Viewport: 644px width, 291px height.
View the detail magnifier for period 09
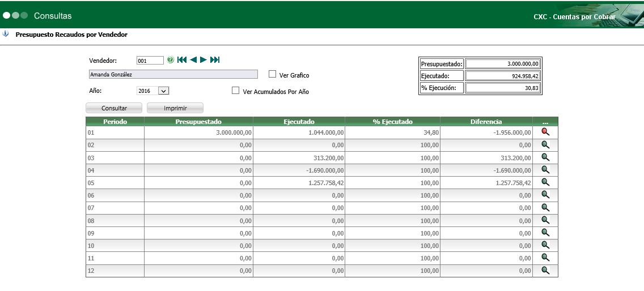[545, 232]
